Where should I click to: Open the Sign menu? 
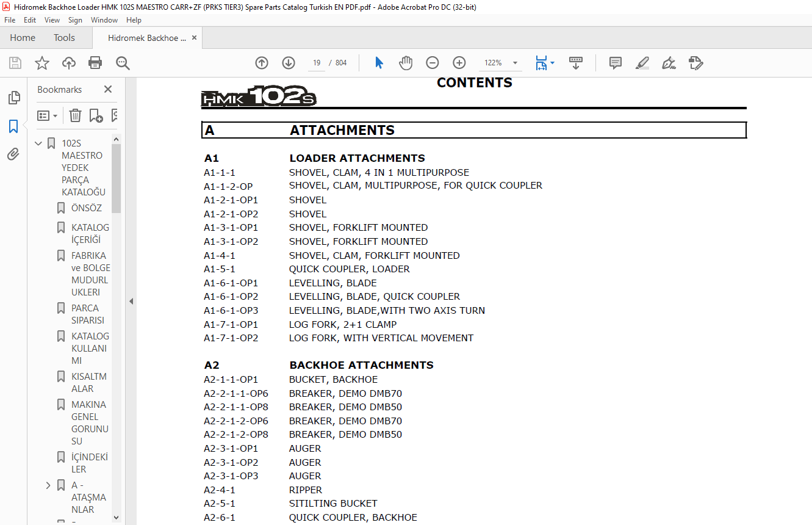(75, 20)
